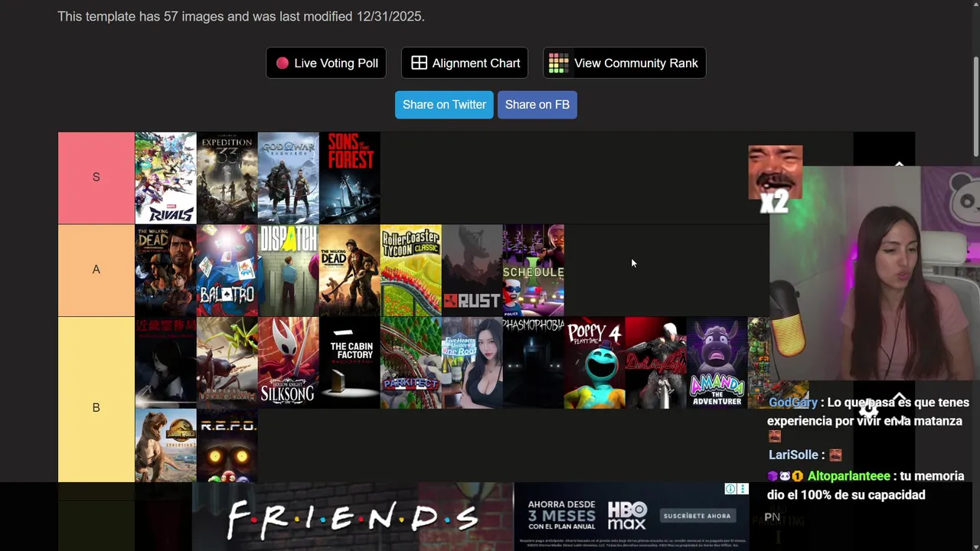Select the A tier label cell
The height and width of the screenshot is (551, 980).
coord(96,270)
